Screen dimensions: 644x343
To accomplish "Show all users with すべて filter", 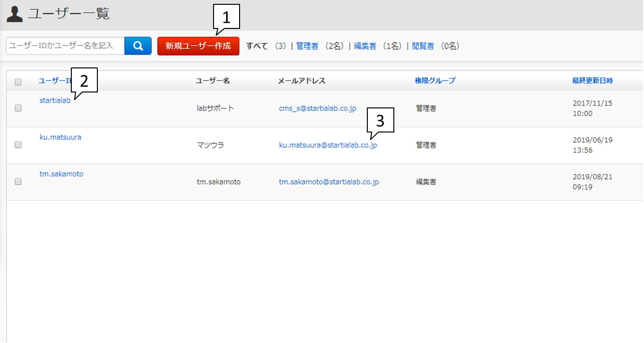I will [257, 46].
